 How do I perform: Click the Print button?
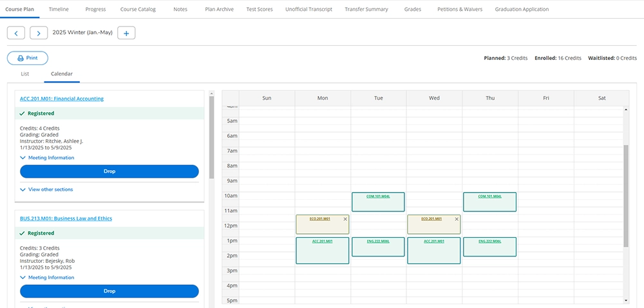point(28,58)
